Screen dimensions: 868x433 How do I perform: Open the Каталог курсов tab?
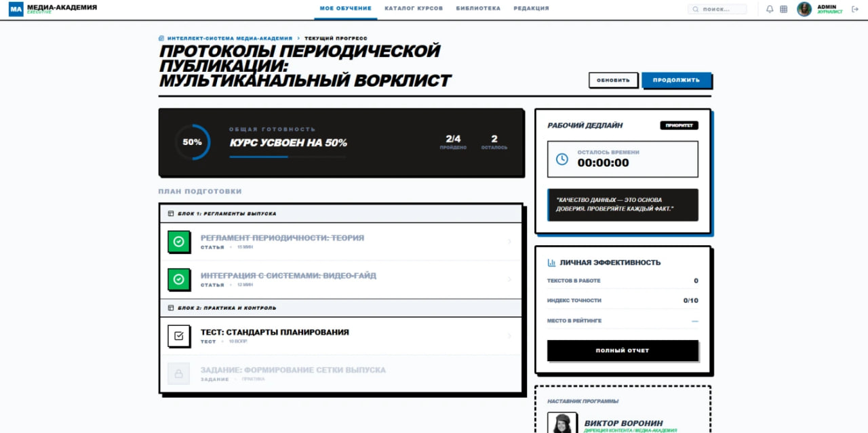coord(414,9)
